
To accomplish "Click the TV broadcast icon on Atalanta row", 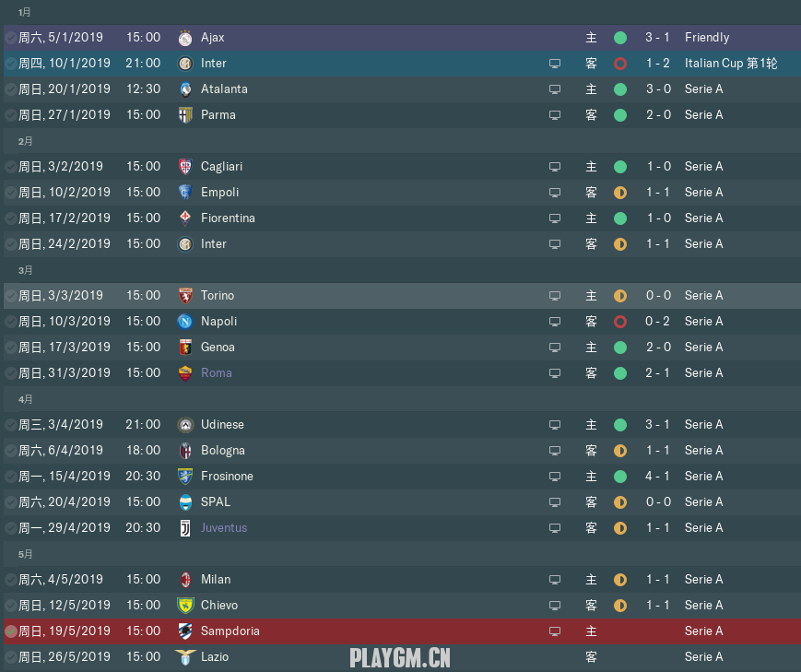I will (x=555, y=89).
